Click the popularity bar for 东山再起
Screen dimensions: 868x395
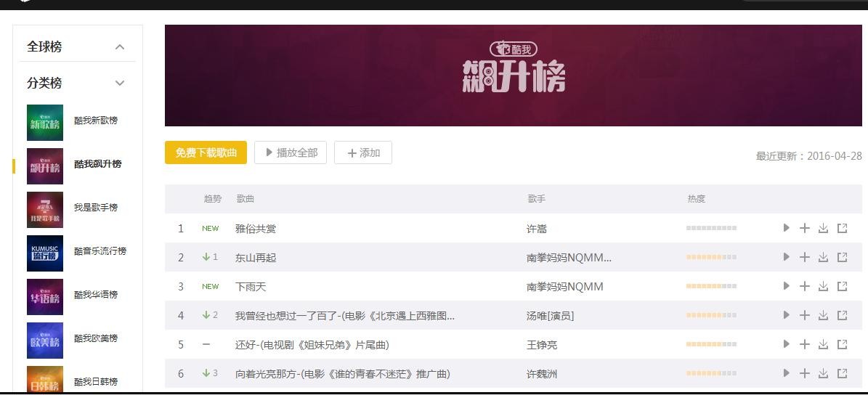point(711,257)
